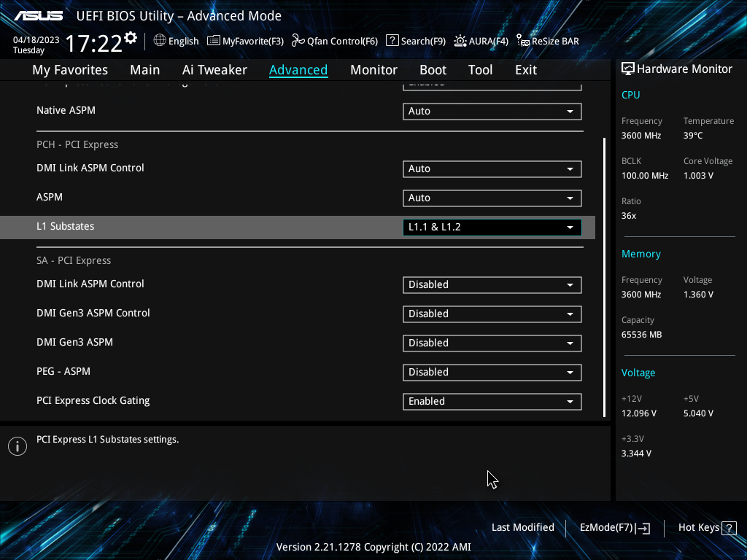Open the Tool tab
This screenshot has width=747, height=560.
point(480,70)
